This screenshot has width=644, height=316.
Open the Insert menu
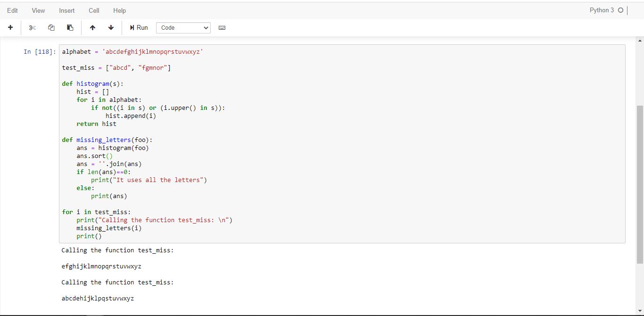coord(67,10)
